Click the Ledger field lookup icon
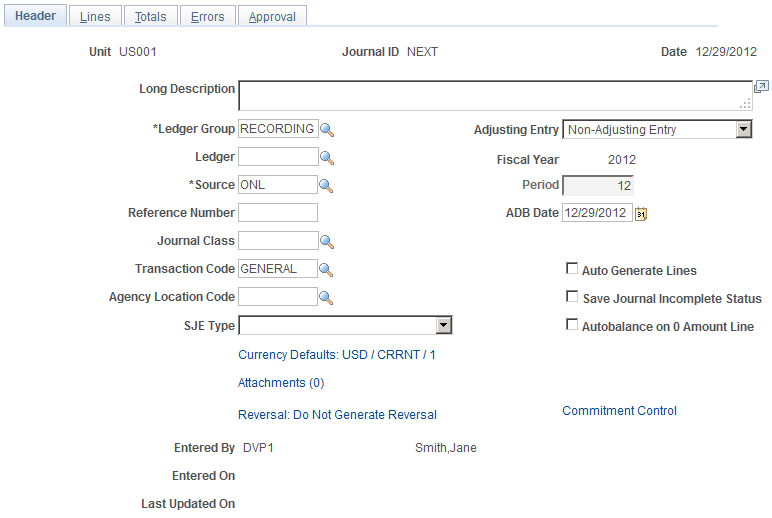772x518 pixels. tap(327, 158)
